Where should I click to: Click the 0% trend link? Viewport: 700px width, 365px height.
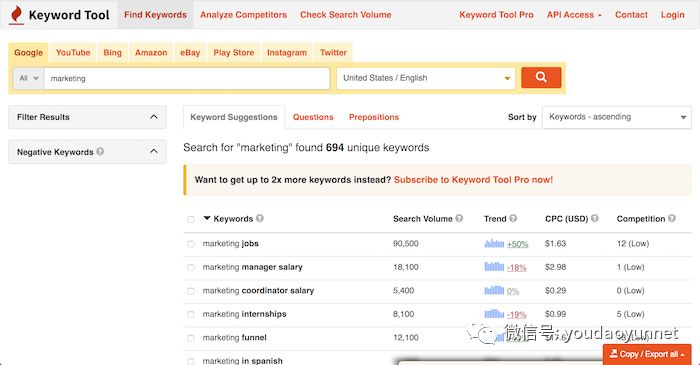(x=513, y=291)
